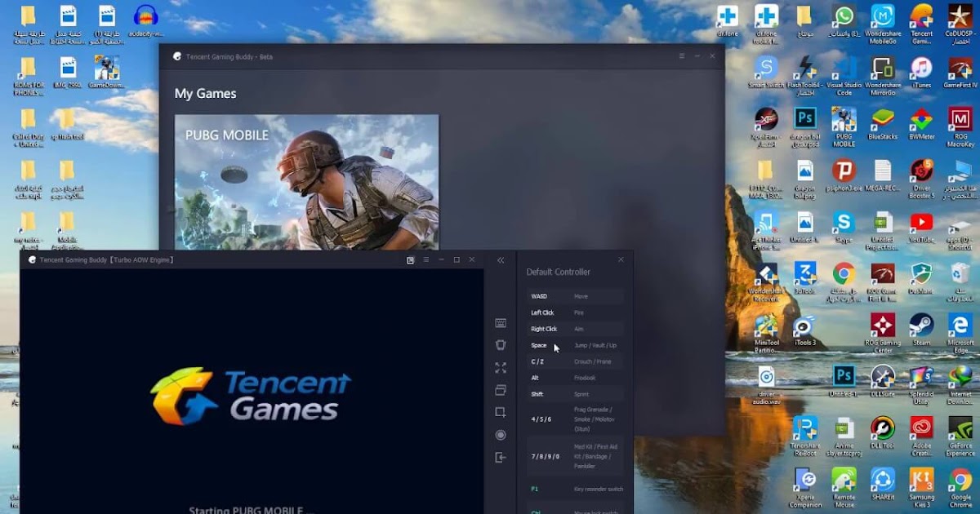Open the keyboard mapping tool in the emulator sidebar
This screenshot has height=514, width=980.
(x=501, y=323)
